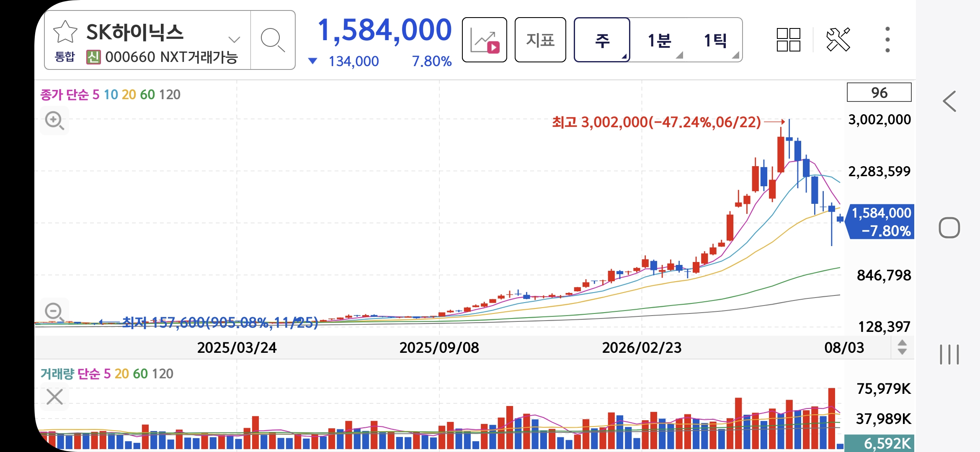
Task: Open chart tools wrench settings
Action: point(838,40)
